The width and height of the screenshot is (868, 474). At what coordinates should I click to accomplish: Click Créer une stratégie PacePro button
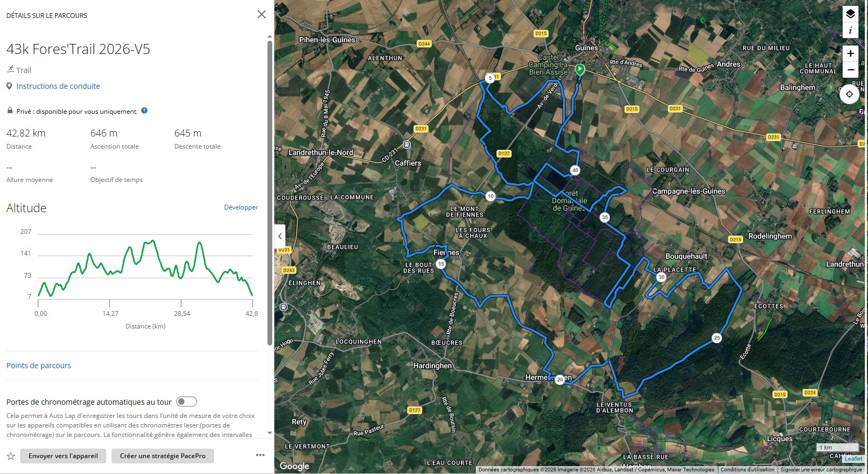(x=162, y=456)
